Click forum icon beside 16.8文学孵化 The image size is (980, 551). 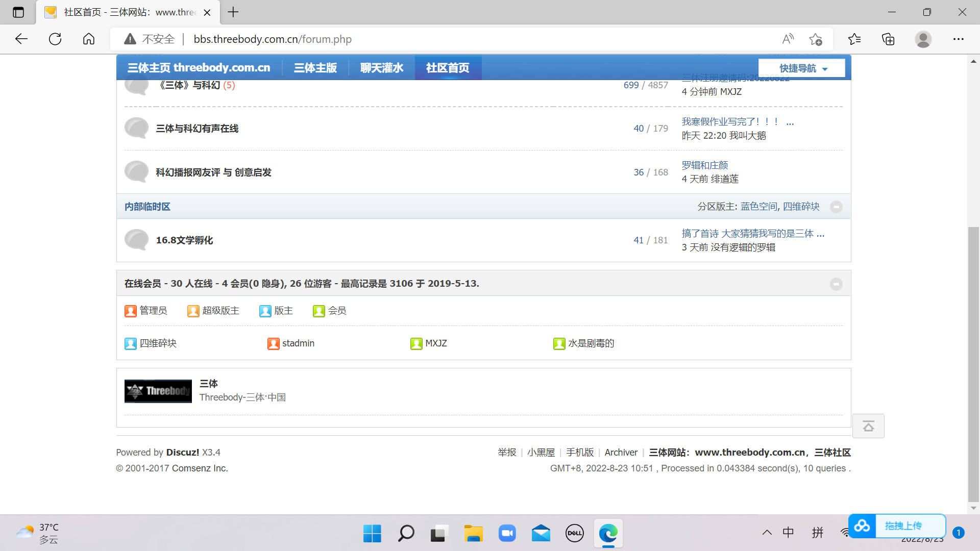coord(136,240)
